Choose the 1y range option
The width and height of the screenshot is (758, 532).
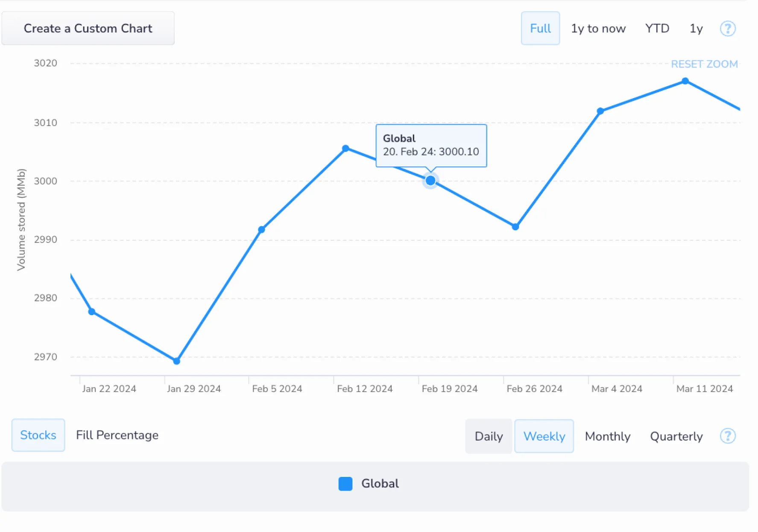696,29
